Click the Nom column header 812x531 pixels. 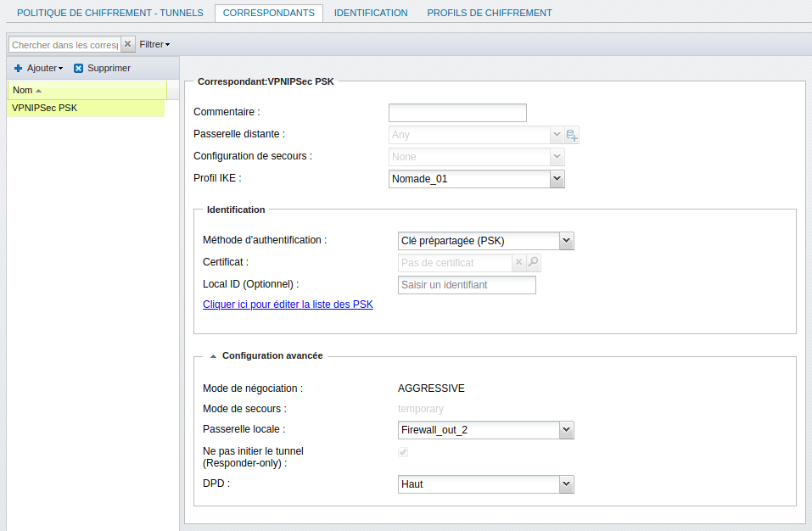[x=87, y=90]
